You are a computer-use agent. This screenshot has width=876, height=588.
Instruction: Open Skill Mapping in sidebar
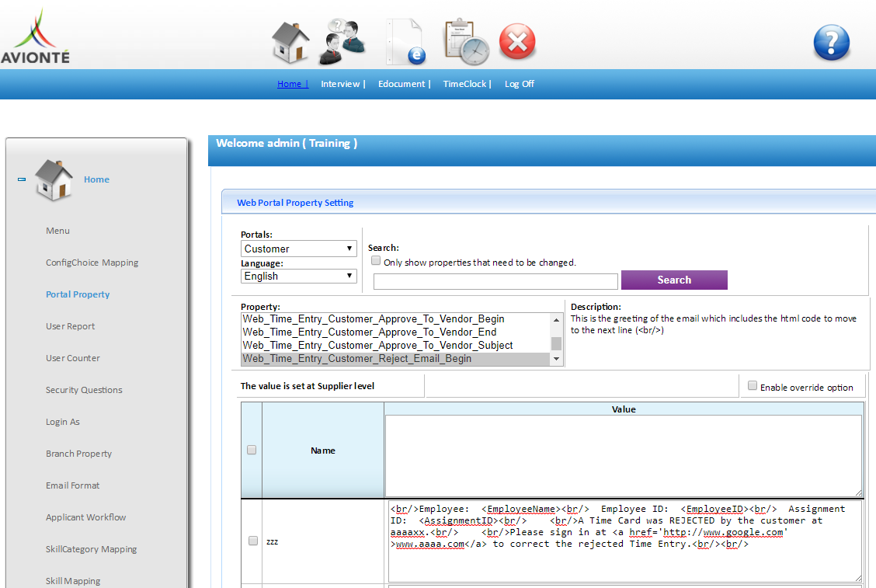pos(73,581)
